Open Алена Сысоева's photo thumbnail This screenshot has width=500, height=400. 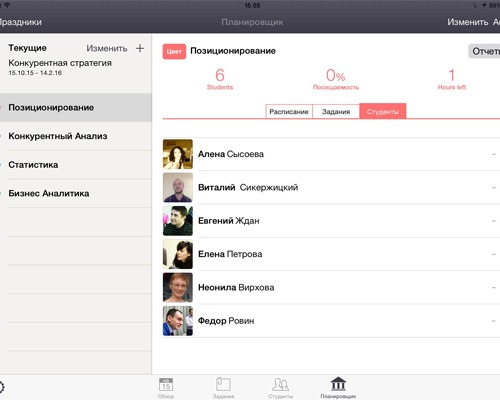click(178, 154)
